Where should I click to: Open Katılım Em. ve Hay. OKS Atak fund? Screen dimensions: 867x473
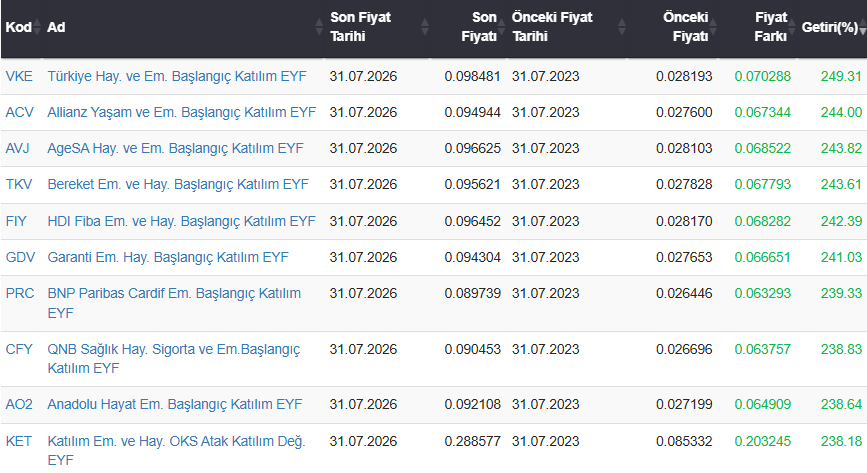click(x=176, y=450)
